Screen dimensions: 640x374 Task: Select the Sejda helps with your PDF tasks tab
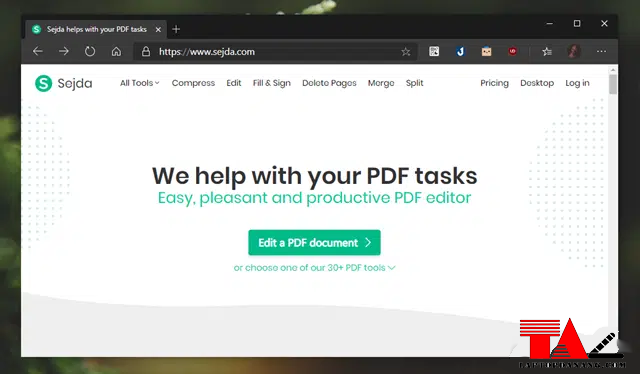(96, 29)
